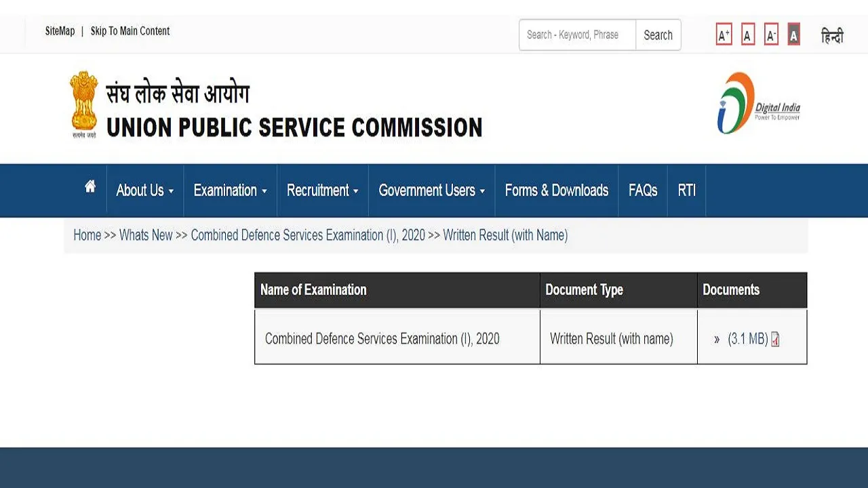Viewport: 868px width, 488px height.
Task: Click the national emblem UPSC logo
Action: 84,105
